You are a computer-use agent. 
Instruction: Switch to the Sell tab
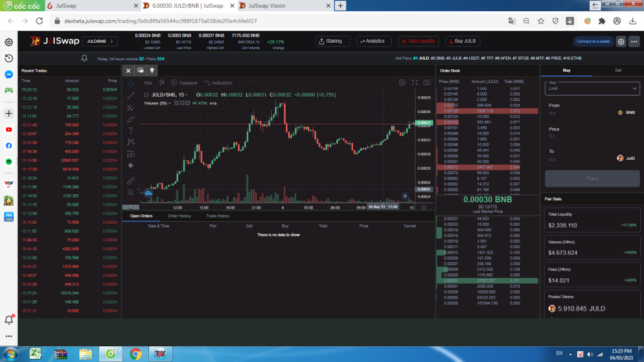click(x=618, y=70)
